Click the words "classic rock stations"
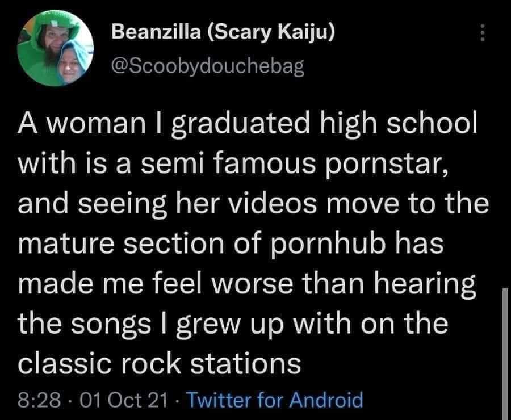The height and width of the screenshot is (420, 511). click(x=160, y=363)
